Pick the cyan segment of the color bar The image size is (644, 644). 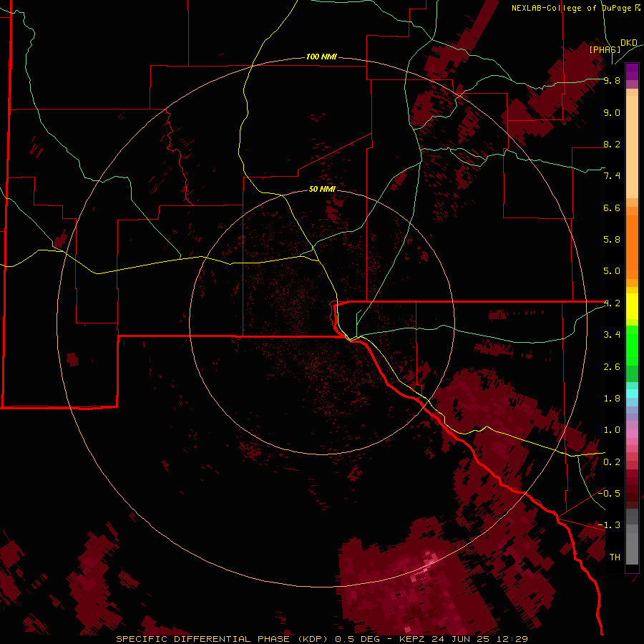click(x=632, y=394)
